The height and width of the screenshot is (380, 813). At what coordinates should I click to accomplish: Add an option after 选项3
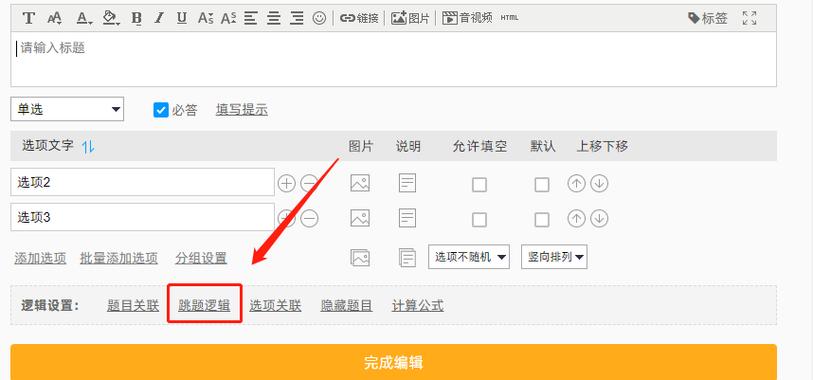pyautogui.click(x=286, y=219)
